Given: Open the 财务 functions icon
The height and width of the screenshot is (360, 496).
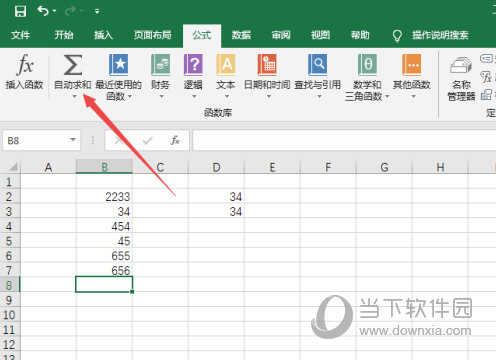Looking at the screenshot, I should [160, 65].
